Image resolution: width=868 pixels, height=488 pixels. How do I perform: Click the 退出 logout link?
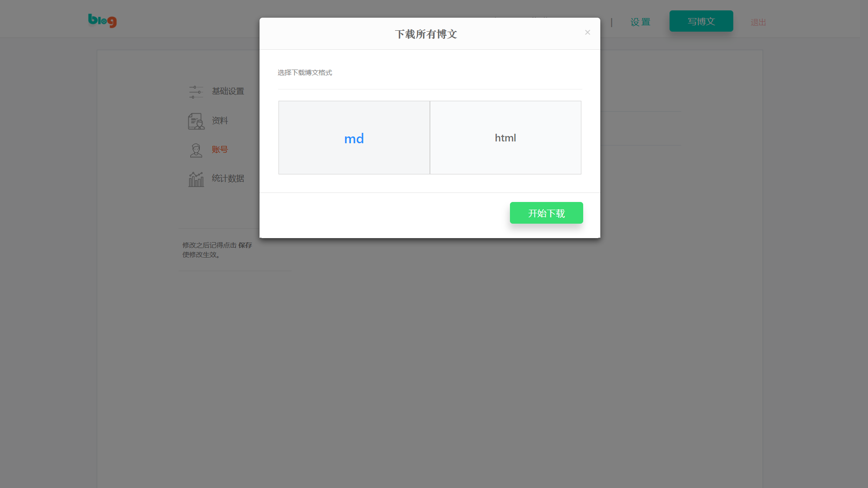pyautogui.click(x=758, y=23)
